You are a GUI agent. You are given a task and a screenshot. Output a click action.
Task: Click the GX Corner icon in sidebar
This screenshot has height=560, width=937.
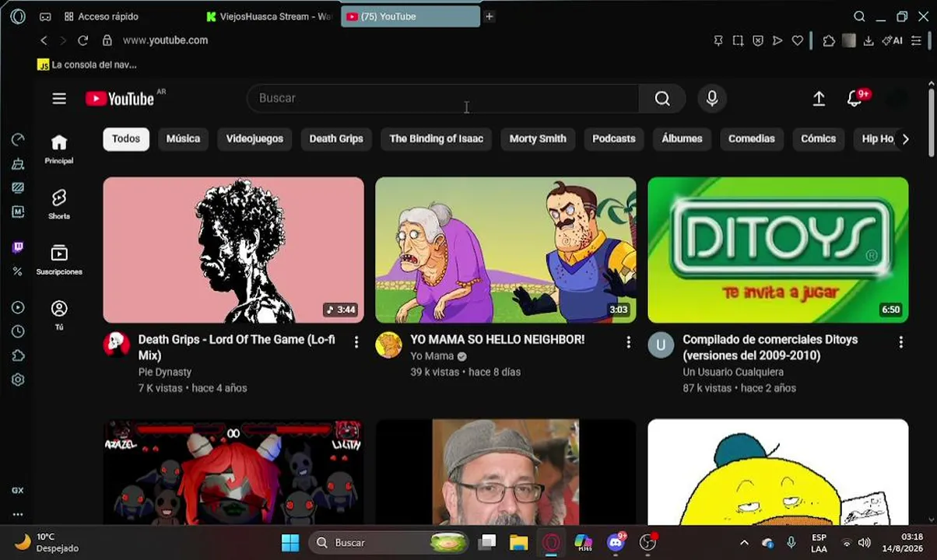[x=17, y=491]
